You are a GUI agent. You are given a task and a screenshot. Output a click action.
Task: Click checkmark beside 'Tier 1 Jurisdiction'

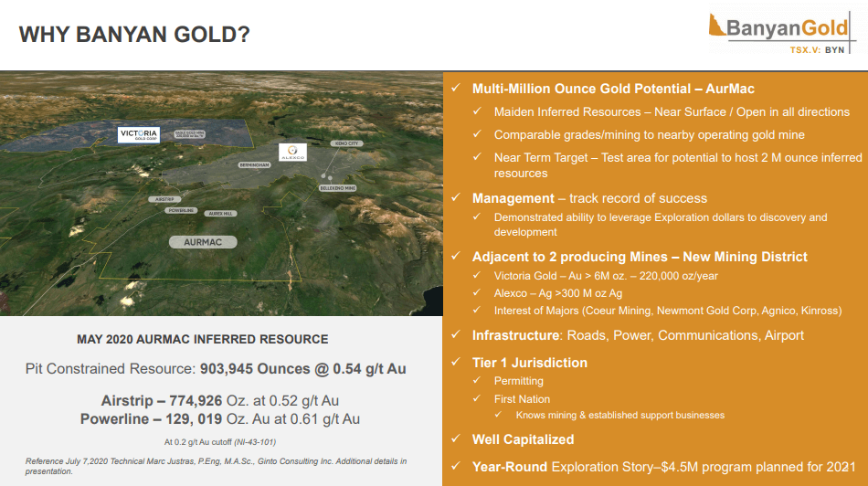[456, 362]
